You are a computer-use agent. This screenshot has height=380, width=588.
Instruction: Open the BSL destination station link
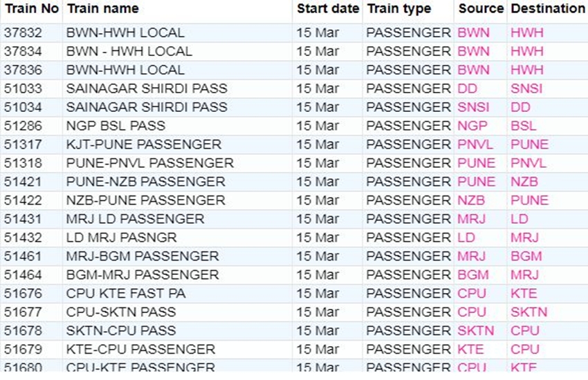point(524,126)
